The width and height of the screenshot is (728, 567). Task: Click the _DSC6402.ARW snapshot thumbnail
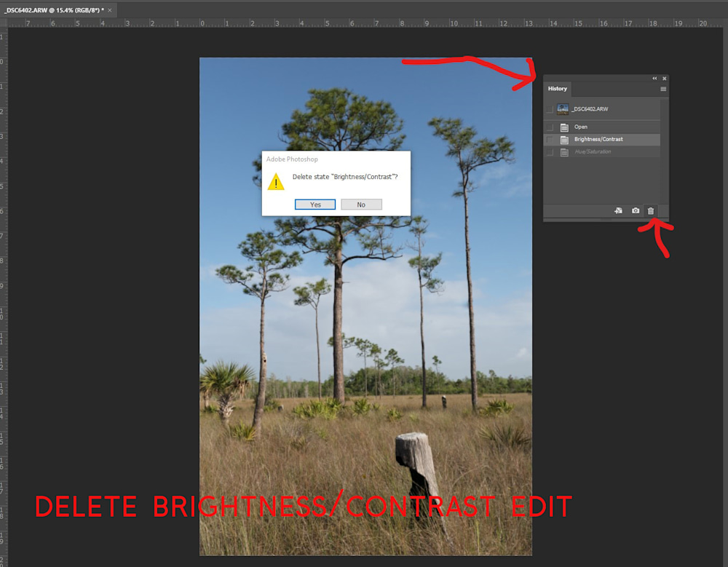(563, 109)
